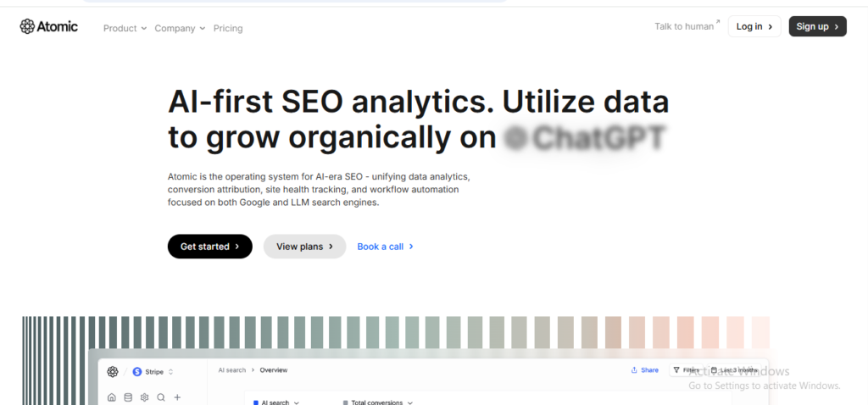
Task: Click the database icon in the dashboard sidebar
Action: click(x=128, y=397)
